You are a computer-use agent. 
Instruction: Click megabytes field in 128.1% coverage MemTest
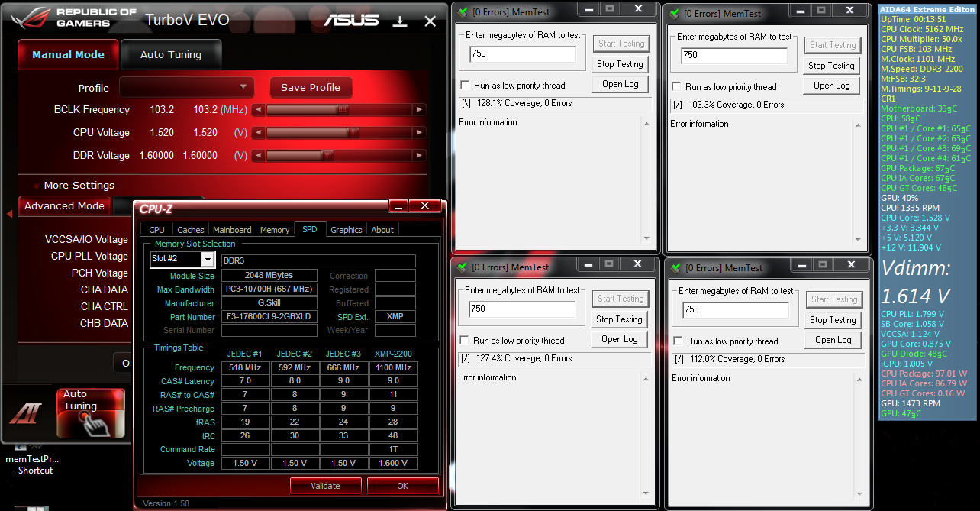[x=523, y=54]
